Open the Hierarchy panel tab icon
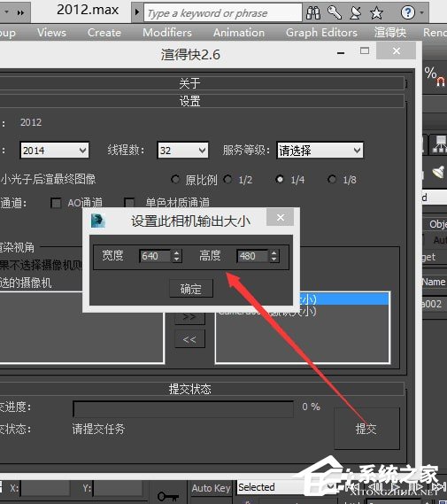447x504 pixels. coord(439,143)
